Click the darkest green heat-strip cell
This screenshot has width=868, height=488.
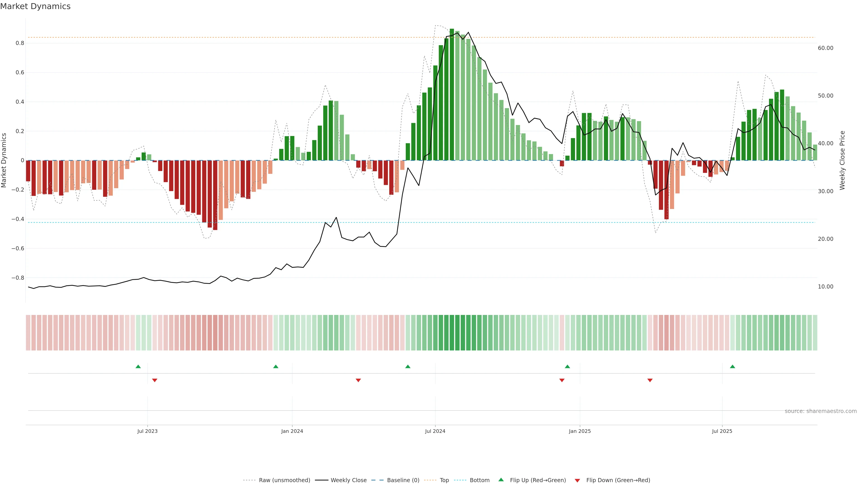(452, 333)
